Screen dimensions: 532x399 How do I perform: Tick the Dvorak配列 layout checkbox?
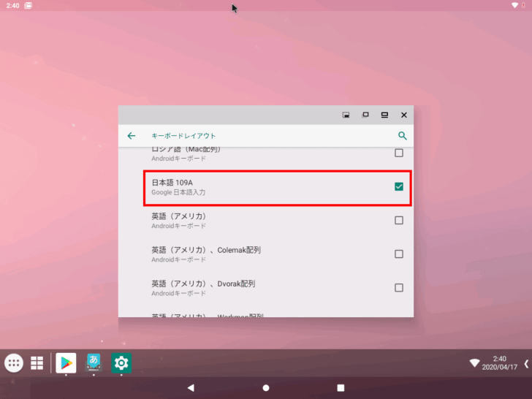[399, 288]
